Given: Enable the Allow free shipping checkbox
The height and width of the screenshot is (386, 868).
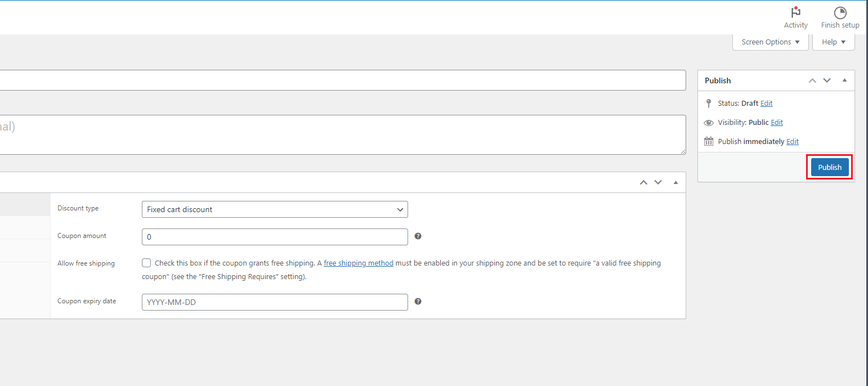Looking at the screenshot, I should (x=146, y=263).
